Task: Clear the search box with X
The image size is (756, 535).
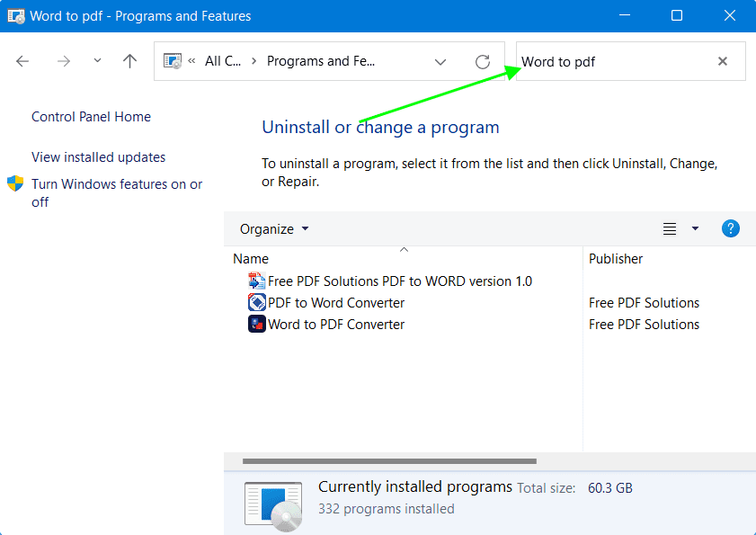Action: tap(722, 61)
